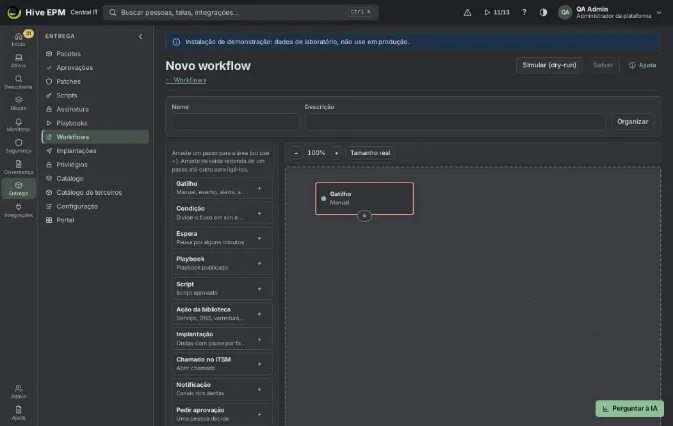Screen dimensions: 673x426
Task: Add an Espera step with its plus
Action: pyautogui.click(x=259, y=238)
